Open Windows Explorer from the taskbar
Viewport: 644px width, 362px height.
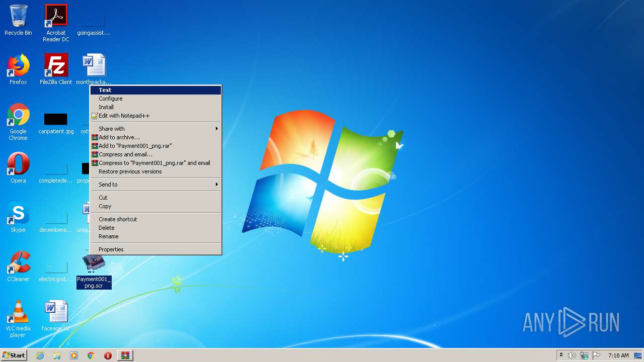[x=57, y=355]
